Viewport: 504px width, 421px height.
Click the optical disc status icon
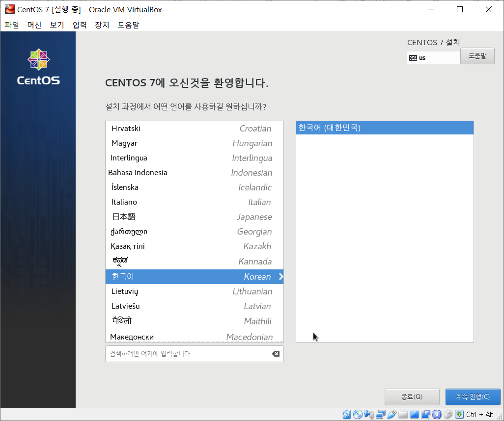click(358, 414)
